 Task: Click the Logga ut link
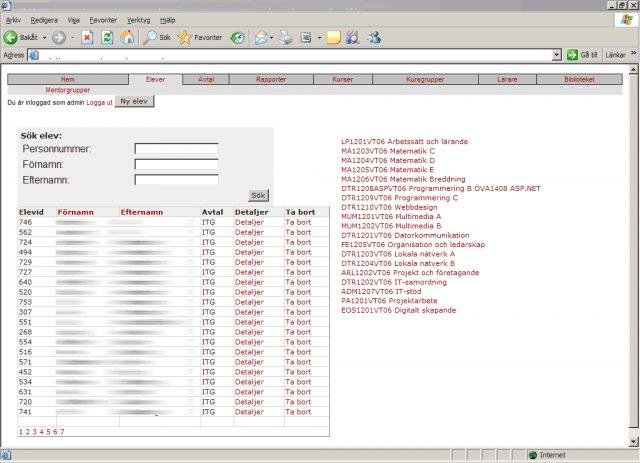[x=99, y=102]
